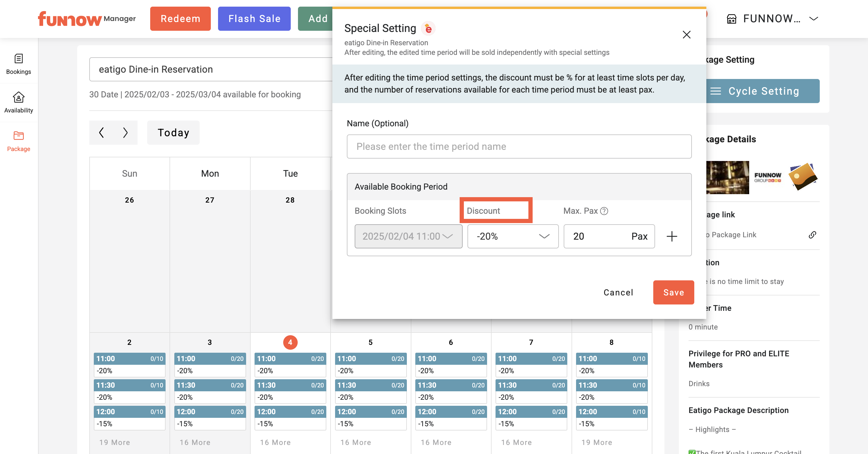Save the special setting
Screen dimensions: 868x454
pyautogui.click(x=673, y=292)
